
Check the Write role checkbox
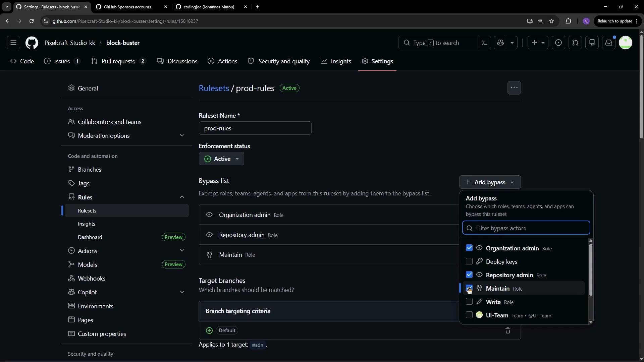tap(469, 302)
